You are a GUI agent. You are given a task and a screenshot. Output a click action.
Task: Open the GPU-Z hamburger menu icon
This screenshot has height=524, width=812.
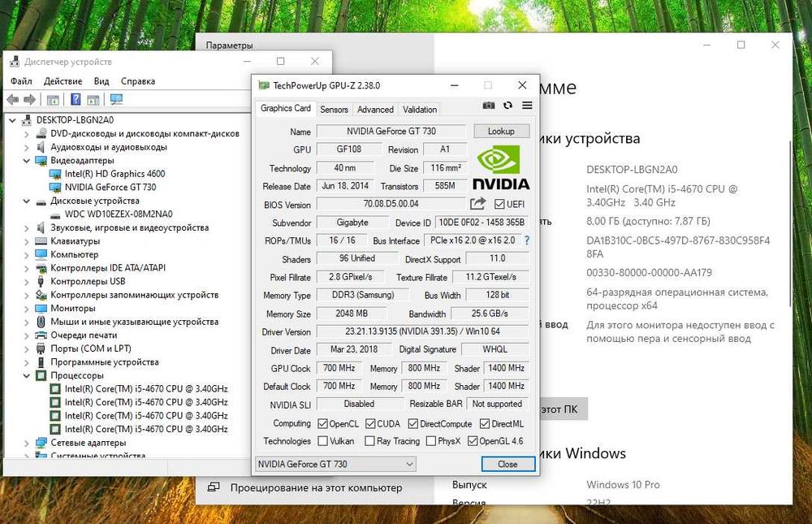(527, 106)
